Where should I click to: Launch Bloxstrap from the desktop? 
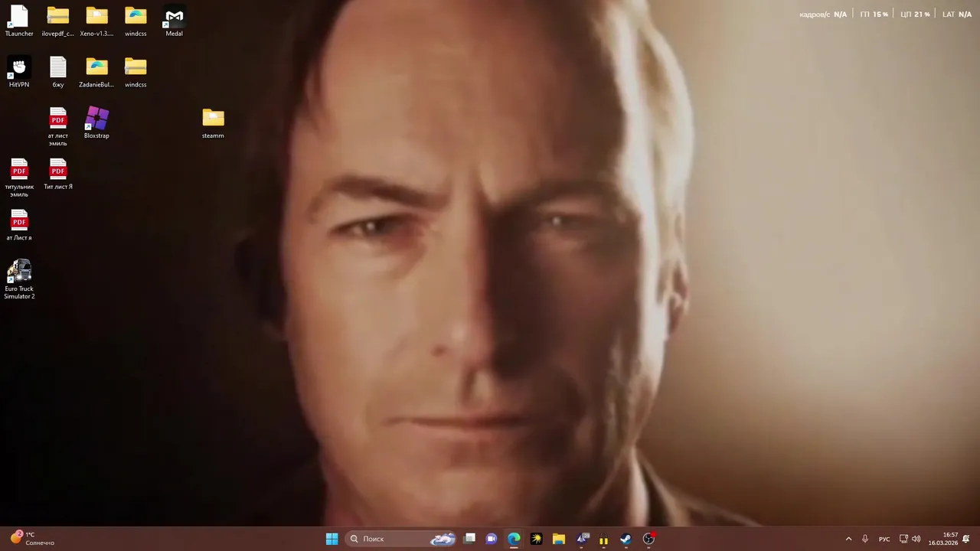96,123
